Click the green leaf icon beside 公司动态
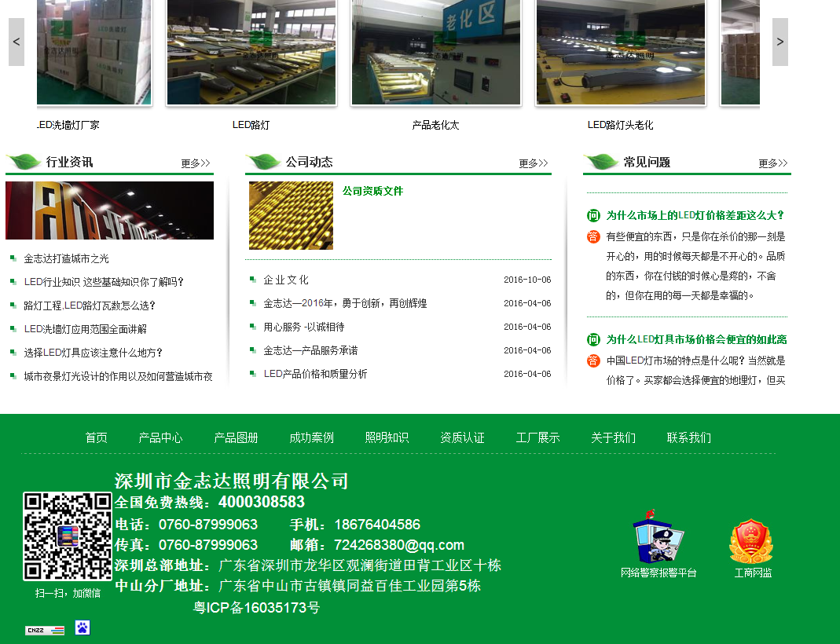This screenshot has width=840, height=644. [263, 162]
